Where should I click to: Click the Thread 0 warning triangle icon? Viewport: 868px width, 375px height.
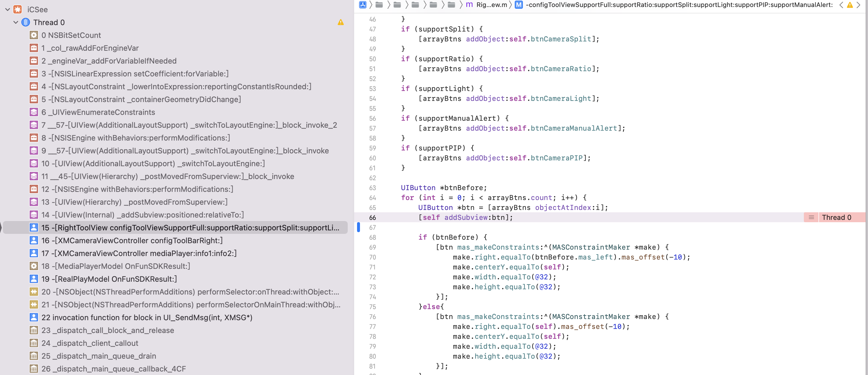(340, 22)
